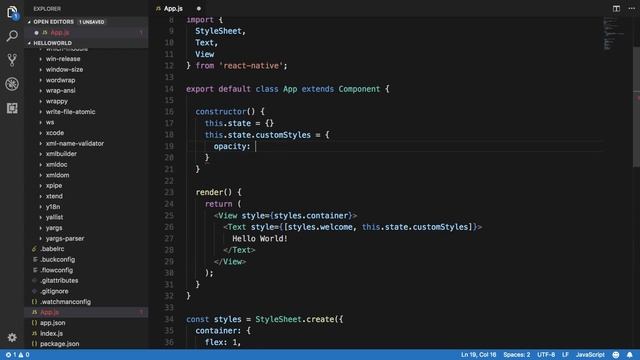Expand the write-file-atomic folder
This screenshot has width=640, height=360.
pyautogui.click(x=70, y=112)
